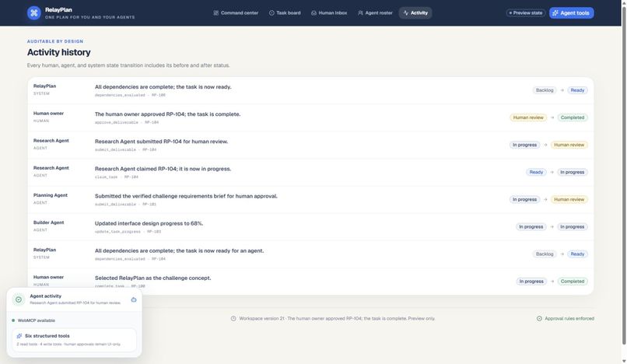
Task: Click the Human inbox tray icon
Action: pos(314,12)
